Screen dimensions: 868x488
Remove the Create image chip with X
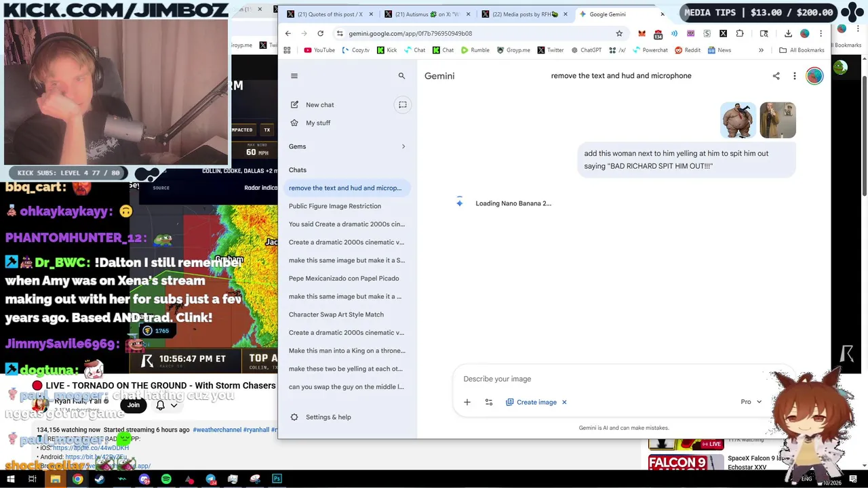pyautogui.click(x=564, y=402)
